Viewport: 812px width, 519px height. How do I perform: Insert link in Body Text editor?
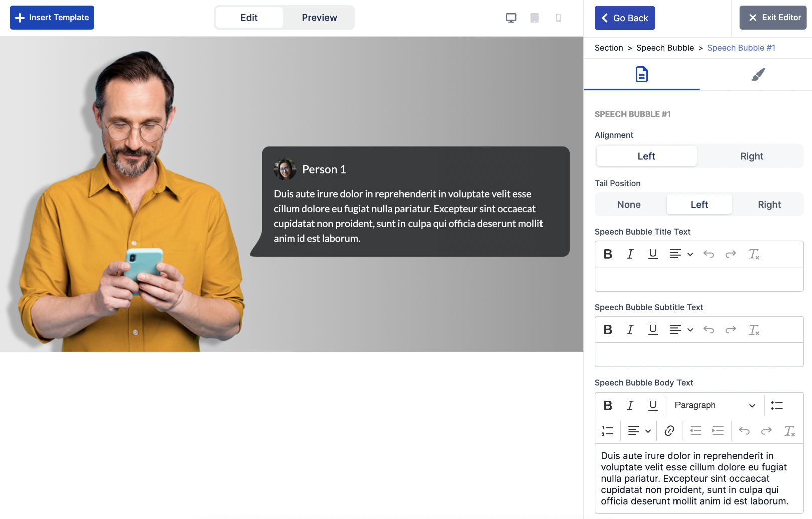pos(669,431)
